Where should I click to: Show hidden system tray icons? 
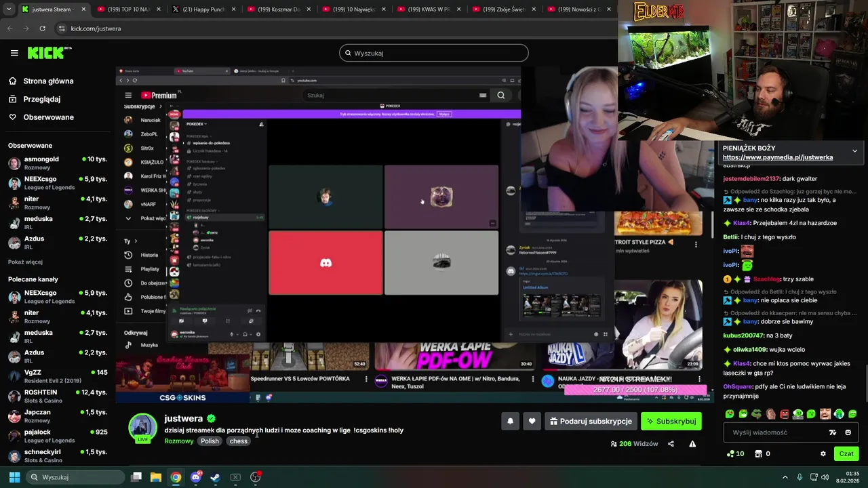click(785, 477)
